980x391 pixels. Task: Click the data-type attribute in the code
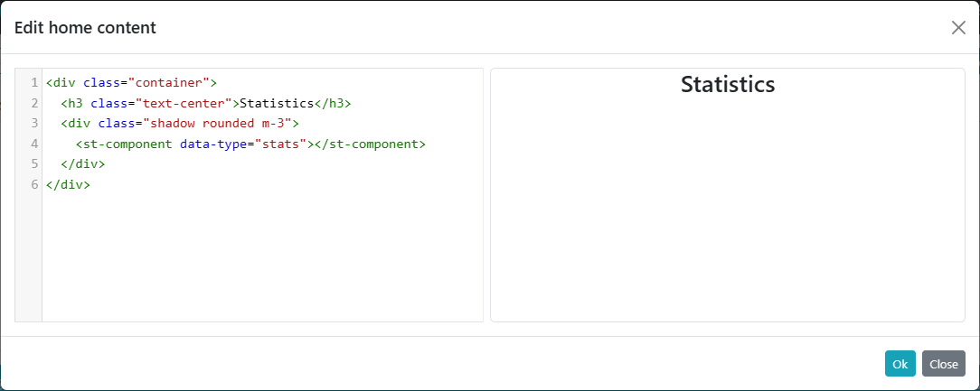(x=214, y=144)
